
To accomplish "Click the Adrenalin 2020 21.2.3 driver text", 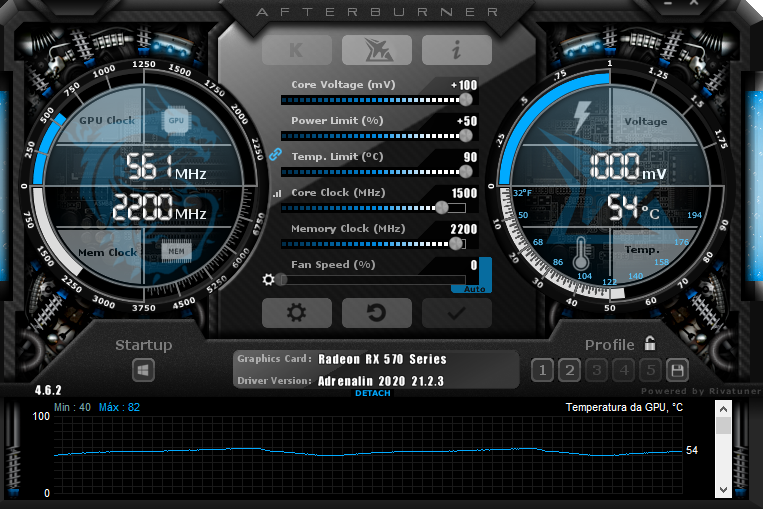I will (x=381, y=381).
